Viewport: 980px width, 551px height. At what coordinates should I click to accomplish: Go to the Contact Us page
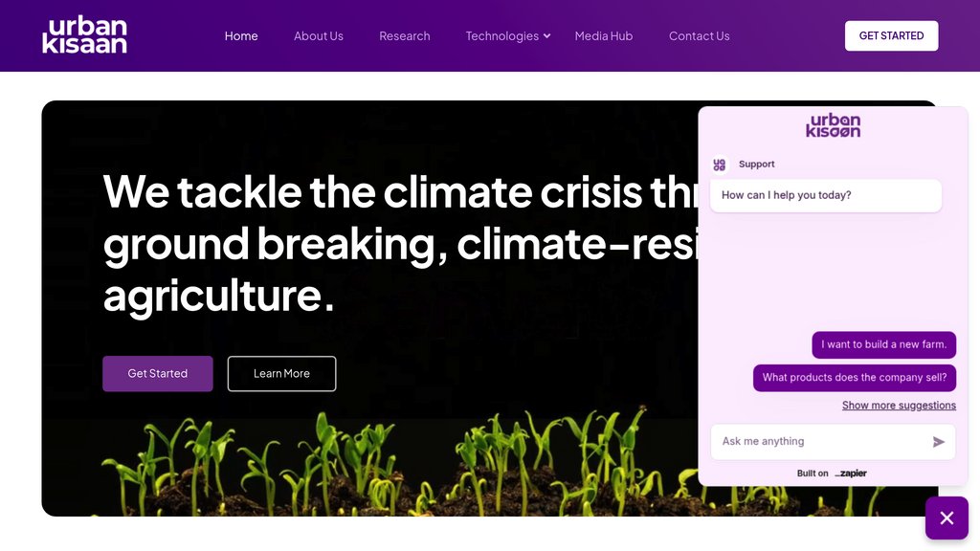[x=700, y=36]
